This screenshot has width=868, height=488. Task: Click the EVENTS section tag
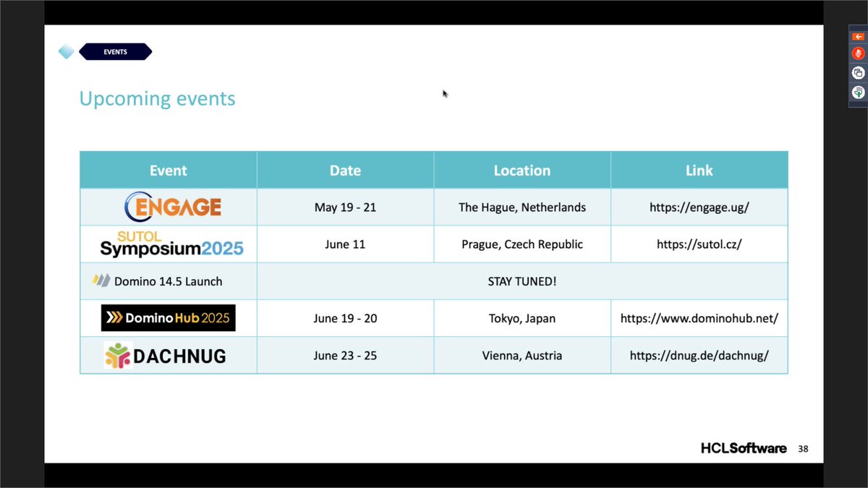115,52
